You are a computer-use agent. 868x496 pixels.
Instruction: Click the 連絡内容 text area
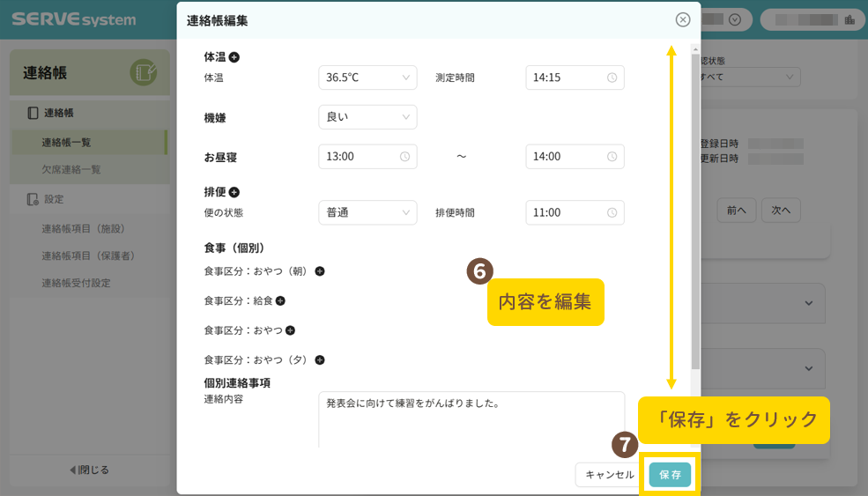(x=471, y=419)
